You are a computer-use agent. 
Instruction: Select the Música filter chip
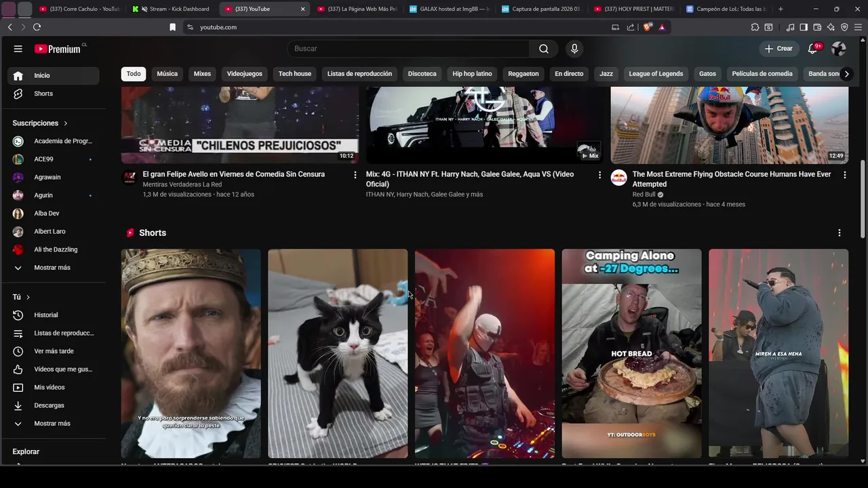click(167, 74)
